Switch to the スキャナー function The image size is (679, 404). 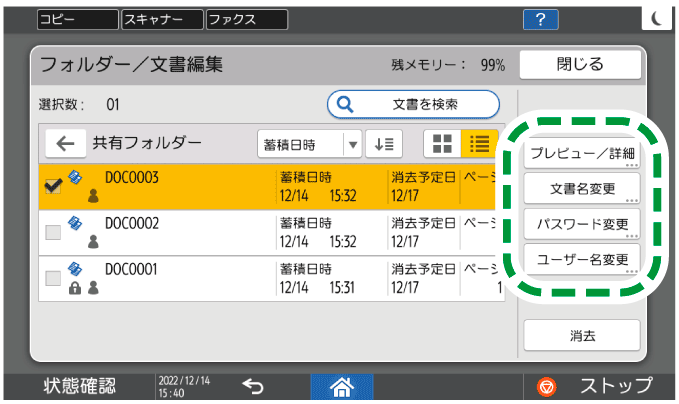162,19
